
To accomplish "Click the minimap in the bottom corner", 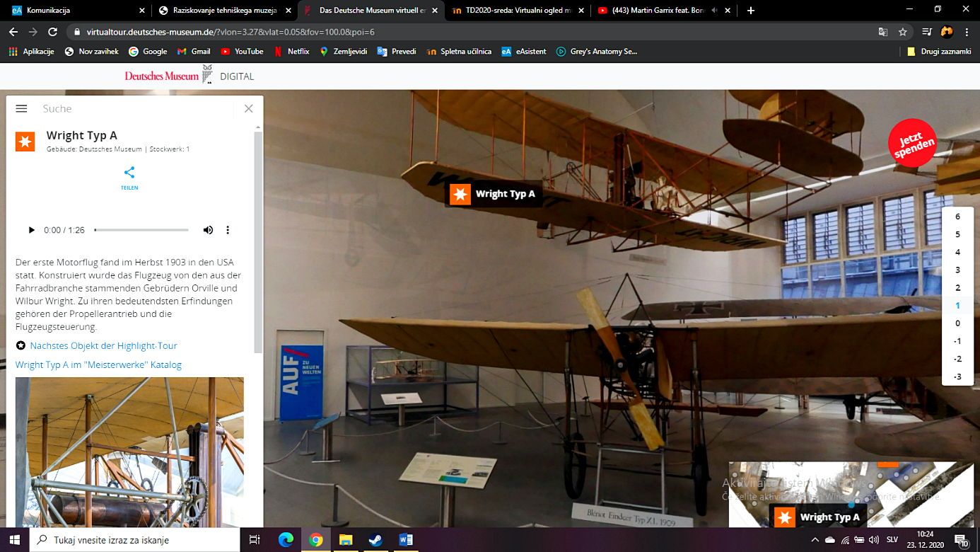I will click(851, 494).
